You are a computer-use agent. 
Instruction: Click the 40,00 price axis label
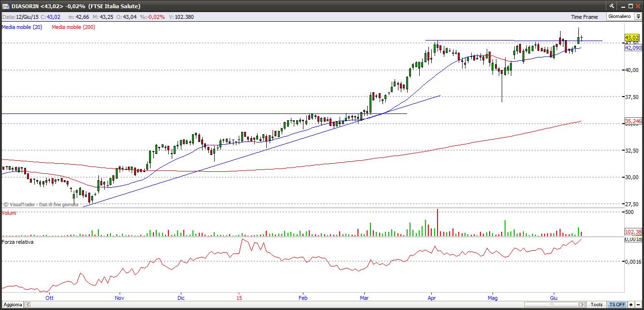tap(631, 70)
